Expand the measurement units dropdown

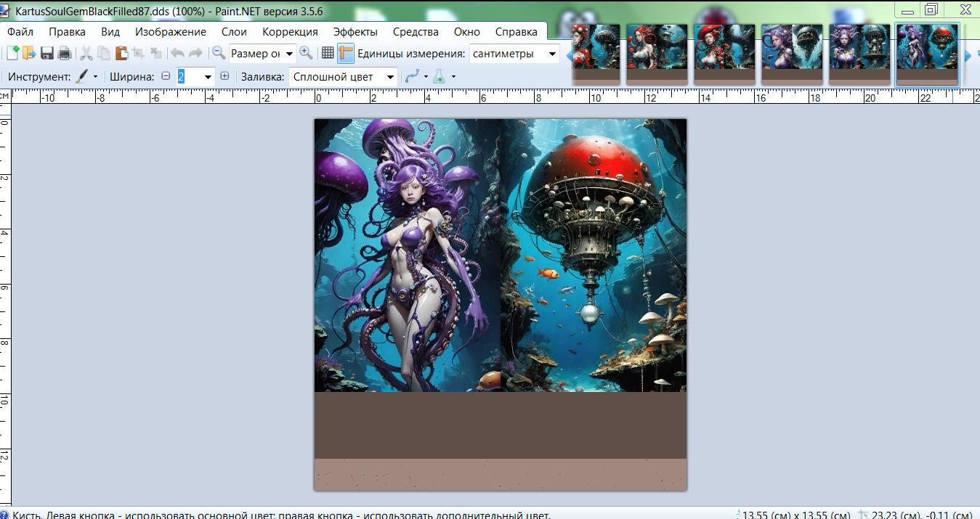552,54
